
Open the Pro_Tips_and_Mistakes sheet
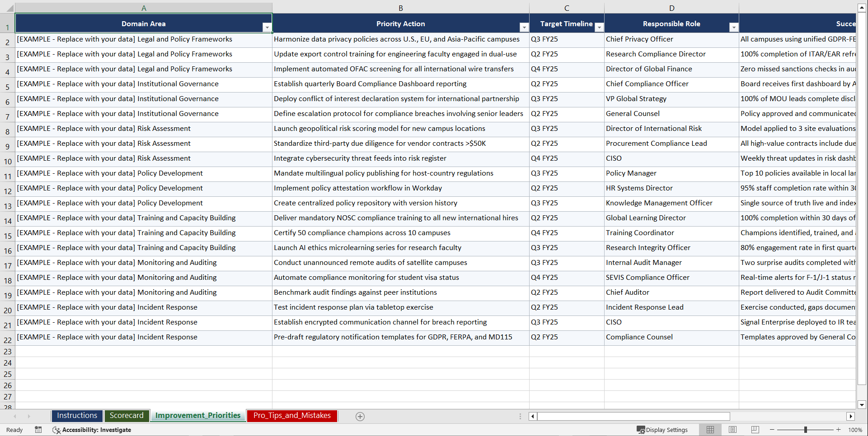coord(291,416)
